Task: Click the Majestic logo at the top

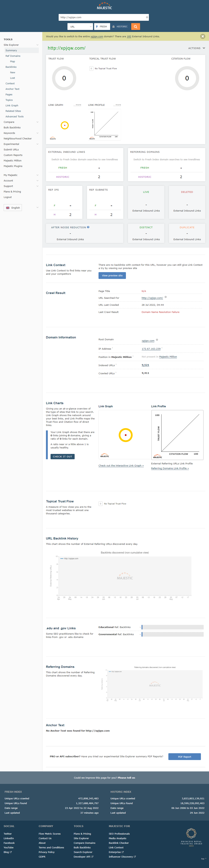Action: [x=104, y=6]
